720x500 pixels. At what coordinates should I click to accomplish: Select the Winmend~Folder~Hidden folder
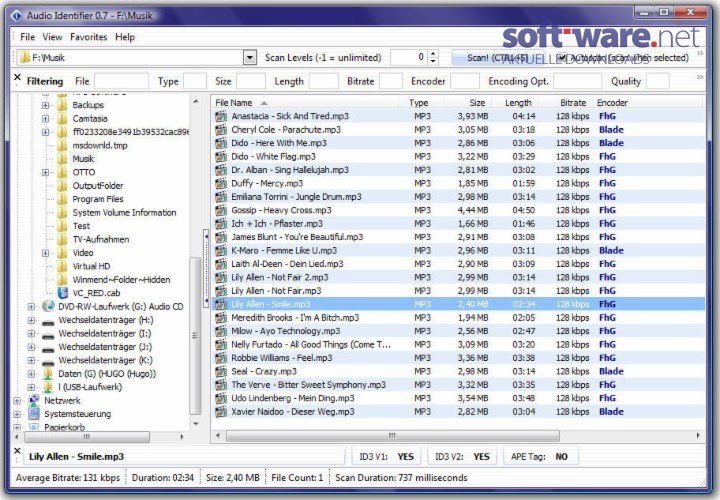click(x=121, y=280)
